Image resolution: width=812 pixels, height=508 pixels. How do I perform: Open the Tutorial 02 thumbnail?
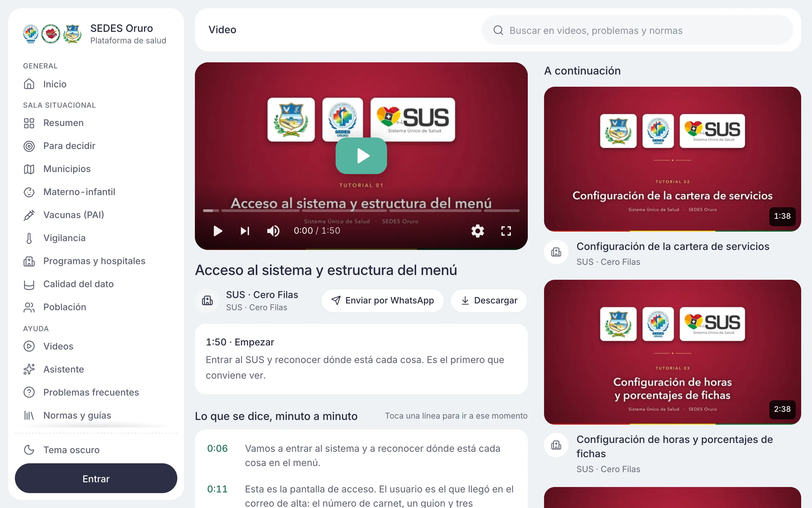point(673,159)
